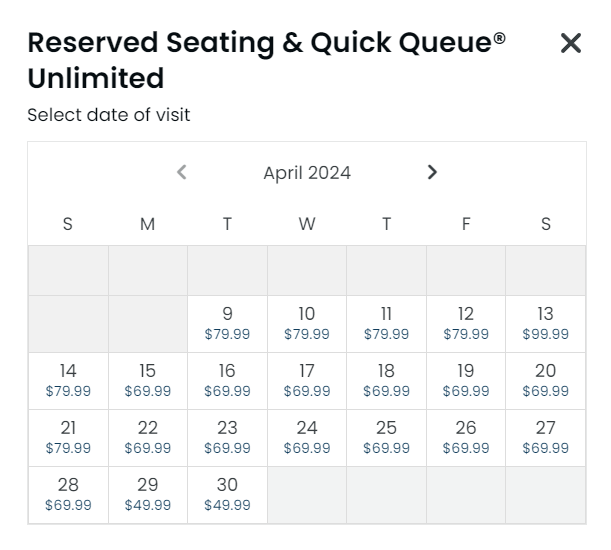Select April 10 date cell
This screenshot has width=611, height=550.
click(x=307, y=323)
